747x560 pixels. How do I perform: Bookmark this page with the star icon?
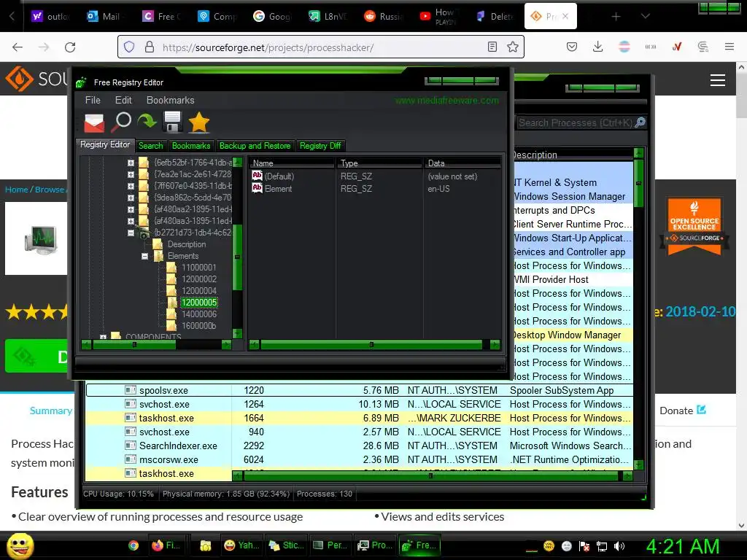(x=513, y=47)
